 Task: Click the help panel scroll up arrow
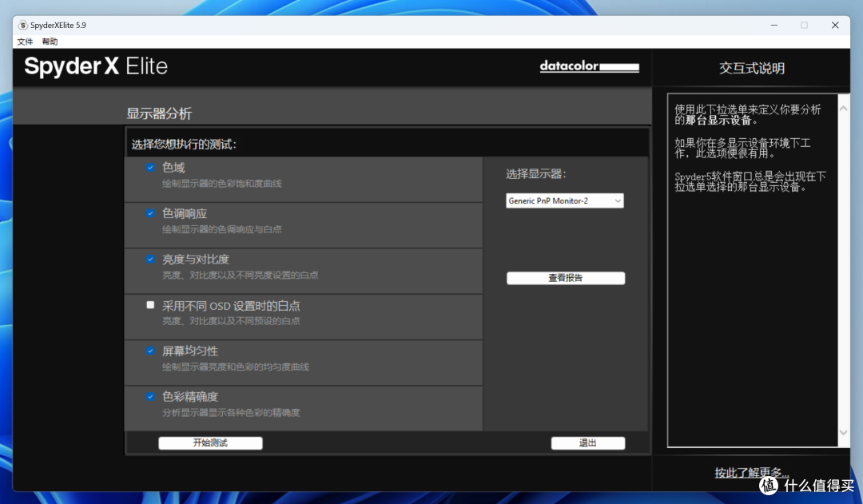[843, 109]
